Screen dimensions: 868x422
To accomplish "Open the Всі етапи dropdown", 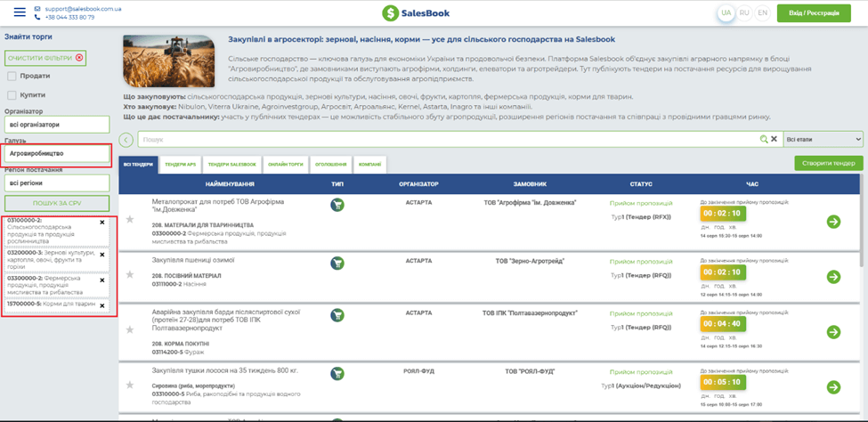I will (823, 139).
